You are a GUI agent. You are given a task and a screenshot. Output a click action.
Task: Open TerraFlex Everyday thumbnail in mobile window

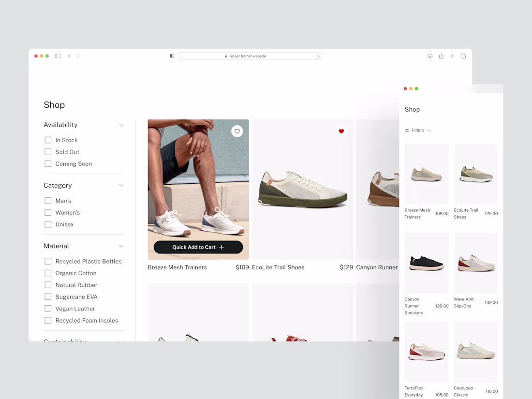427,352
